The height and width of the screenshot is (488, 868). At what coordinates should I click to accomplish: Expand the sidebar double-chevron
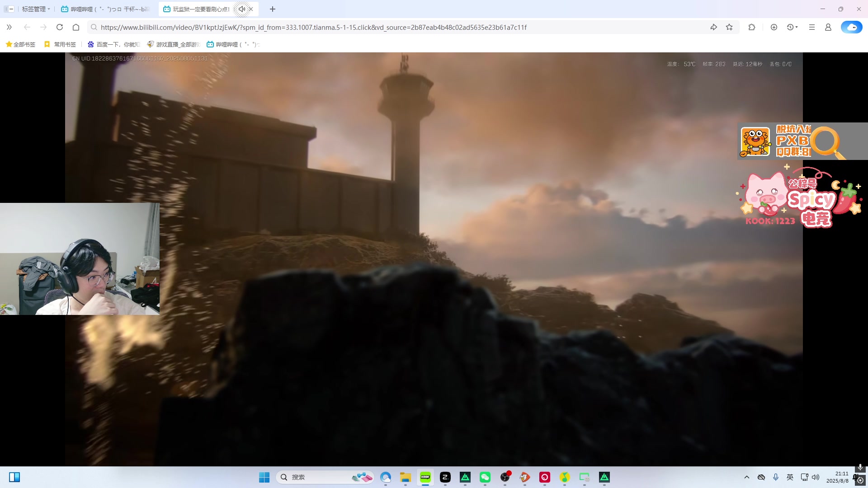coord(9,27)
